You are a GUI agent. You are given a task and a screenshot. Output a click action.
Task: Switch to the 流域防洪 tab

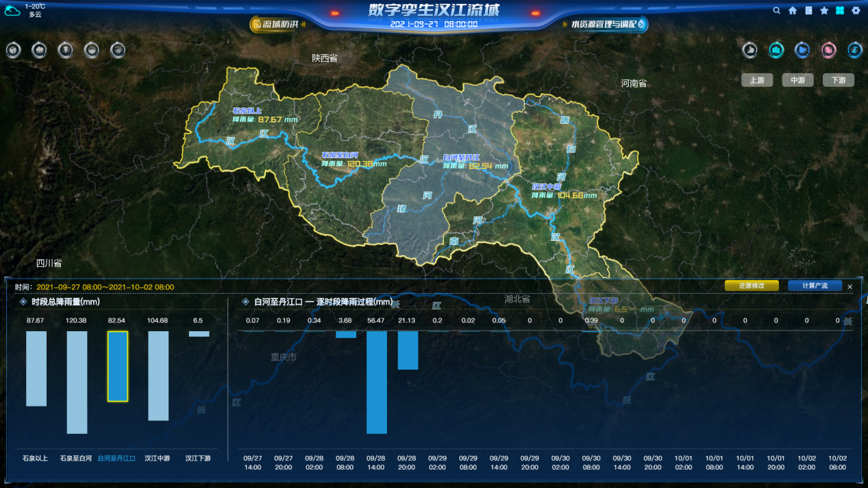(x=277, y=24)
